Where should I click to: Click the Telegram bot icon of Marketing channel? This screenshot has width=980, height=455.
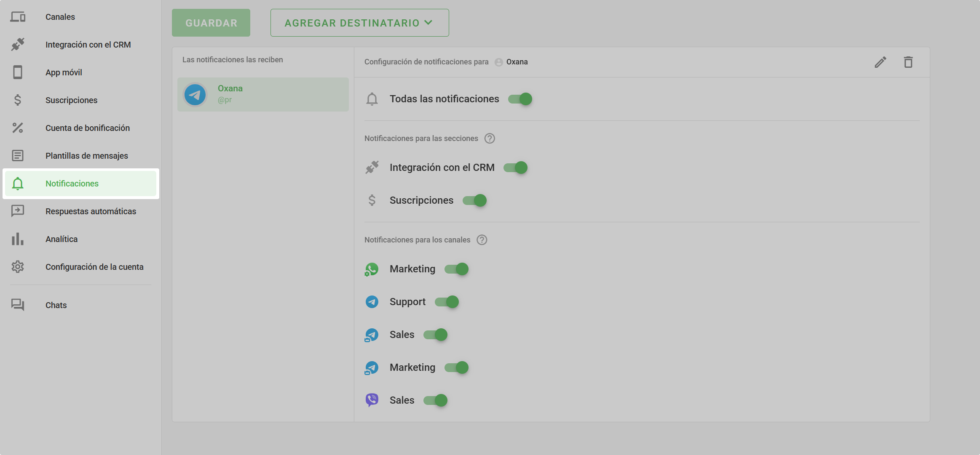[372, 368]
